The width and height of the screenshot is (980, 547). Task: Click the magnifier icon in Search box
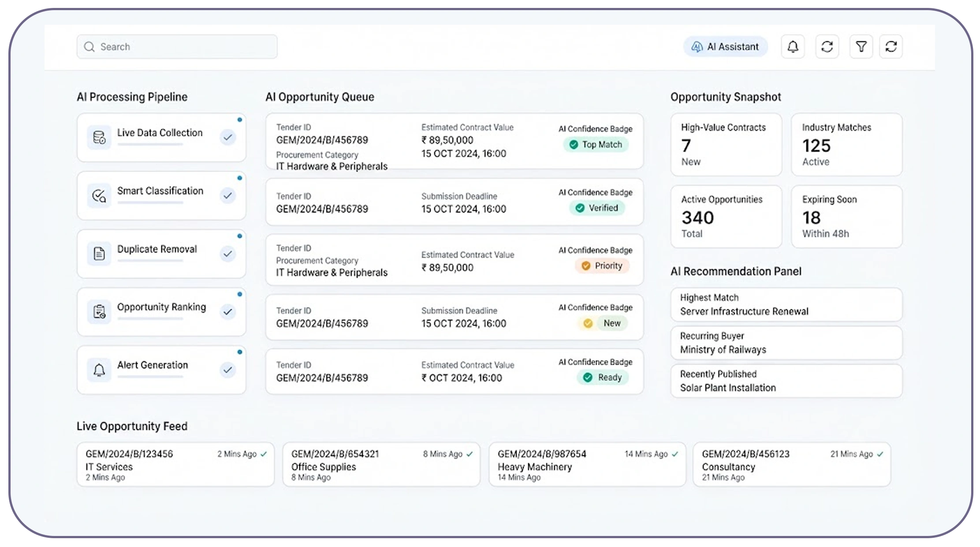89,47
